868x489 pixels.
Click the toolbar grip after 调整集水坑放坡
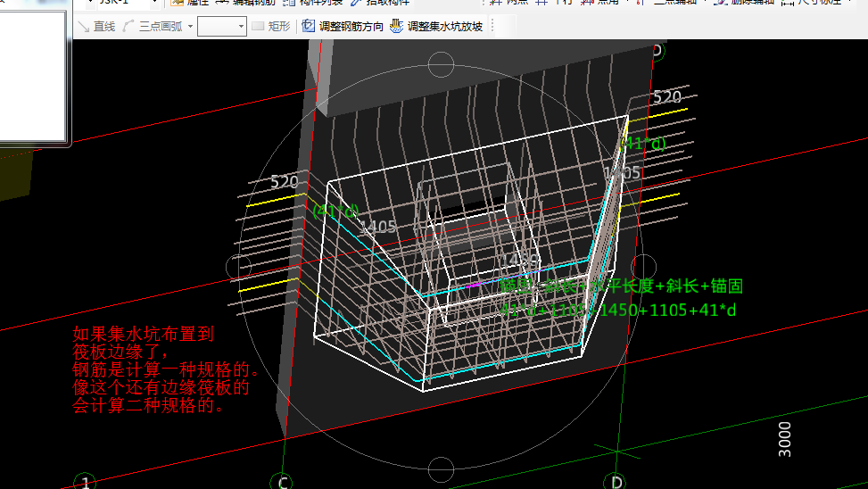click(x=492, y=26)
